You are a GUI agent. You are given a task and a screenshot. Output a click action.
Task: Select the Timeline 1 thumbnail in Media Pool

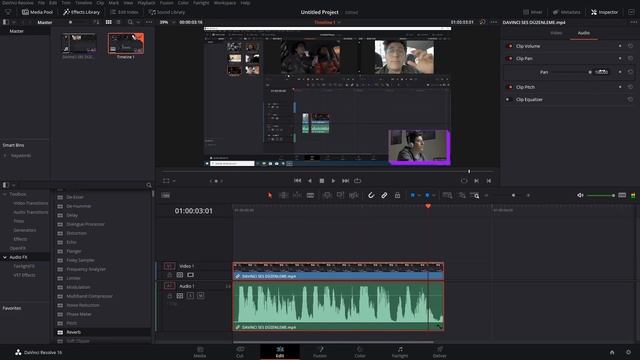click(x=126, y=44)
